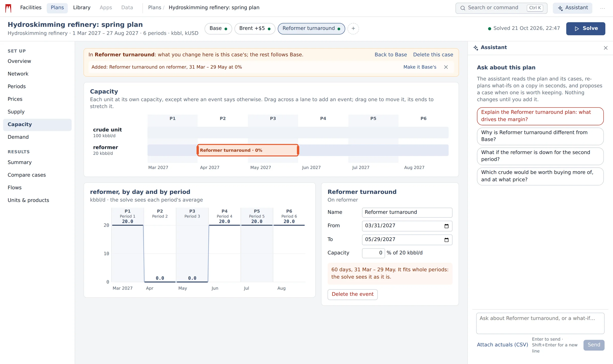Image resolution: width=613 pixels, height=364 pixels.
Task: Open the To date calendar picker
Action: 446,240
